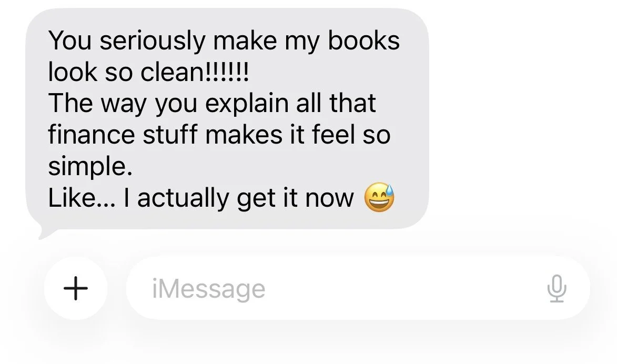Image resolution: width=617 pixels, height=364 pixels.
Task: Click the "You seriously make my books" line
Action: click(x=224, y=41)
